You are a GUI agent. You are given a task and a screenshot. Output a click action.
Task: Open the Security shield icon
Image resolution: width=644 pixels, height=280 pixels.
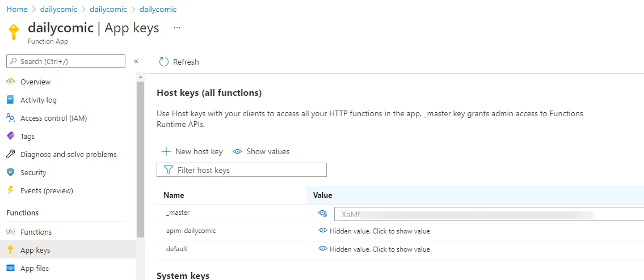click(x=10, y=172)
